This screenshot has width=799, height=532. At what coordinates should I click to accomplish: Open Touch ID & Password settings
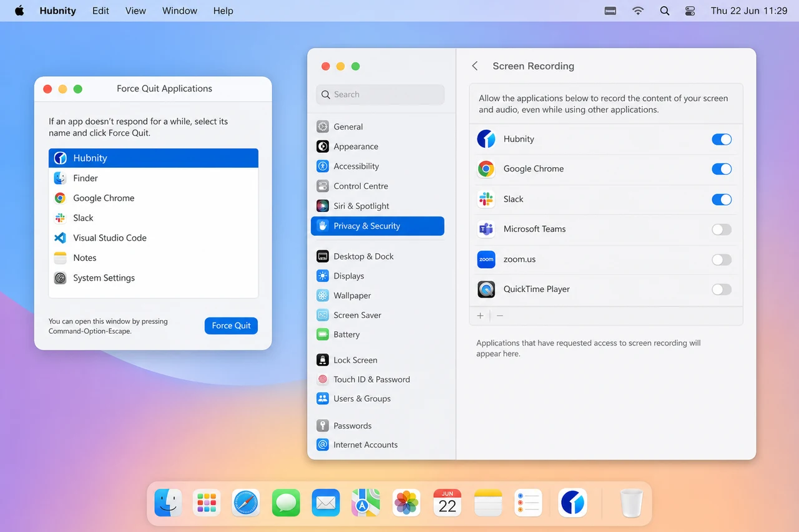coord(377,379)
